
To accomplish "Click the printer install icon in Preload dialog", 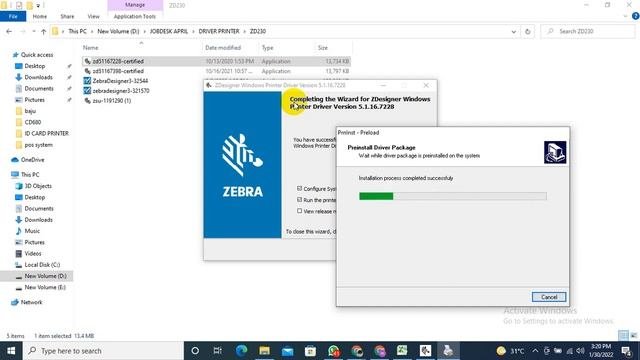I will click(x=555, y=152).
